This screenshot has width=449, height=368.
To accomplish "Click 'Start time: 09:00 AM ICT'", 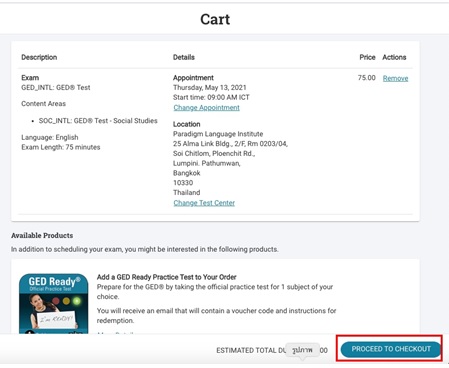I will (x=211, y=97).
